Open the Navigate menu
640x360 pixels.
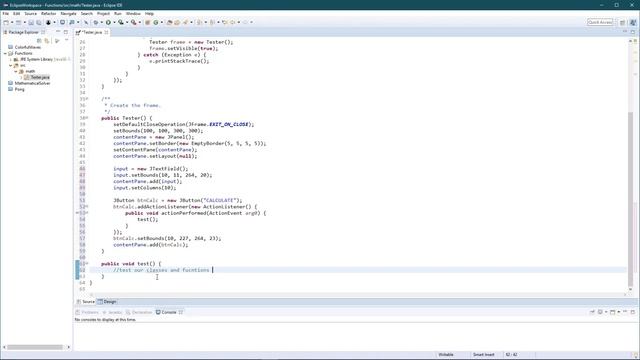(69, 13)
